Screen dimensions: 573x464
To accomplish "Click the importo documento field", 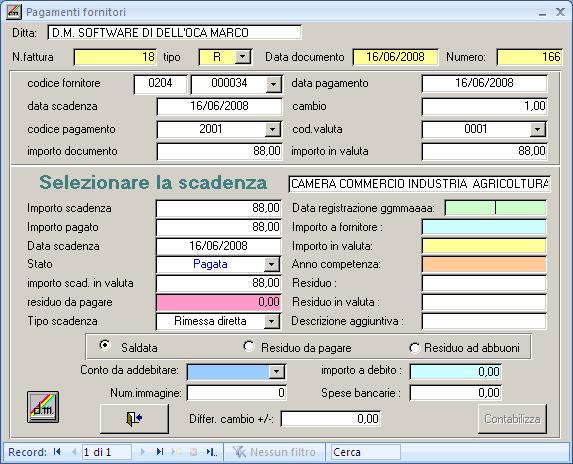I will [219, 151].
